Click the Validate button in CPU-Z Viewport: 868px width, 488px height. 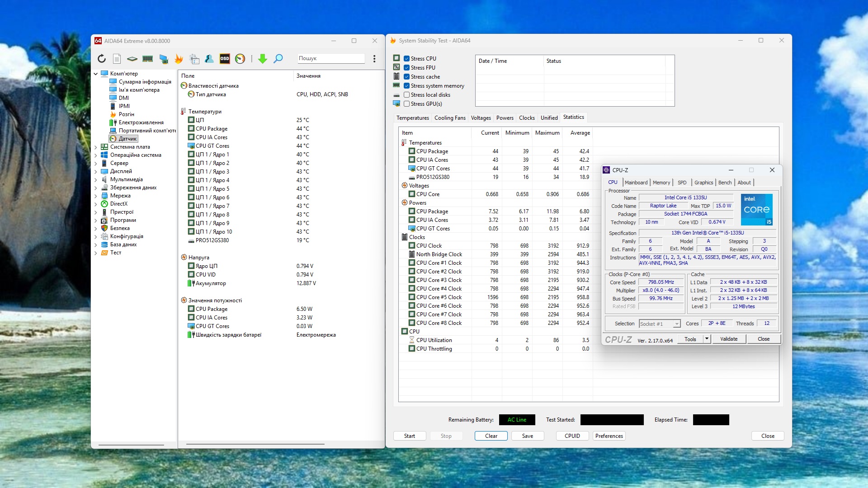click(x=728, y=339)
